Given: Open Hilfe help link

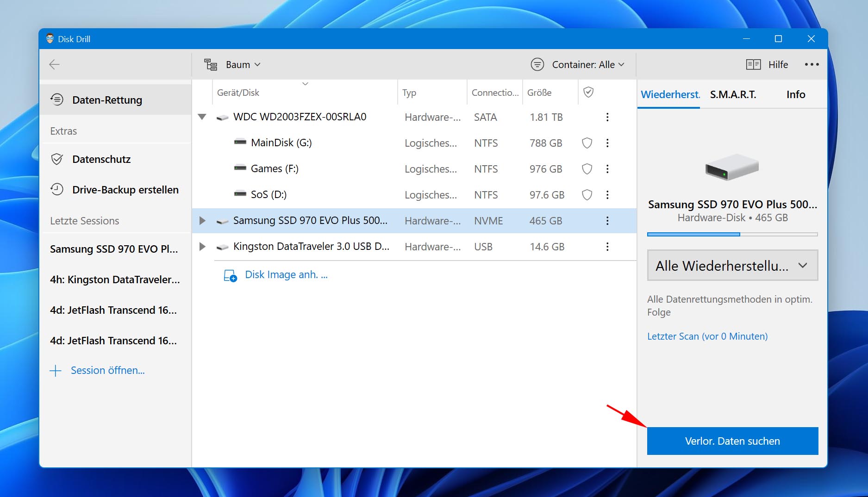Looking at the screenshot, I should (x=778, y=65).
